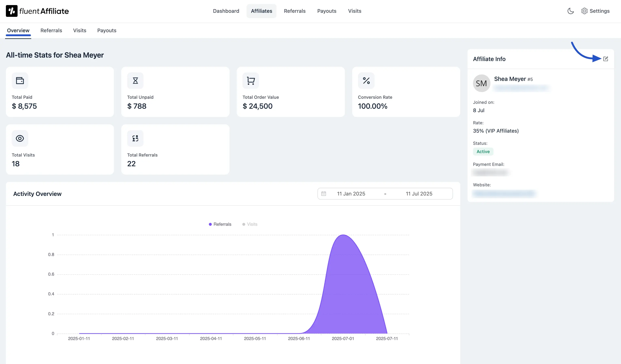
Task: Open the start date field showing 11 Jan 2025
Action: coord(351,194)
